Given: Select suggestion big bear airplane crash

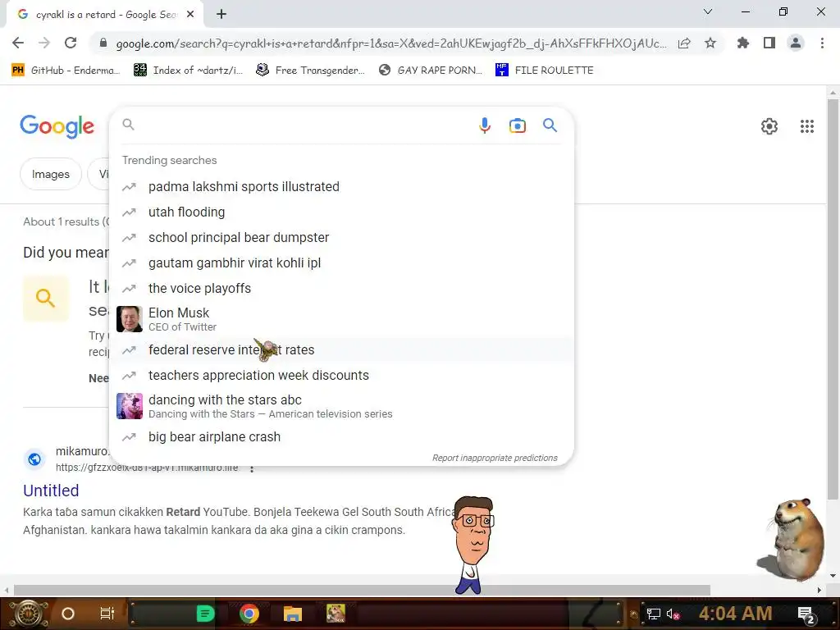Looking at the screenshot, I should 342,437.
